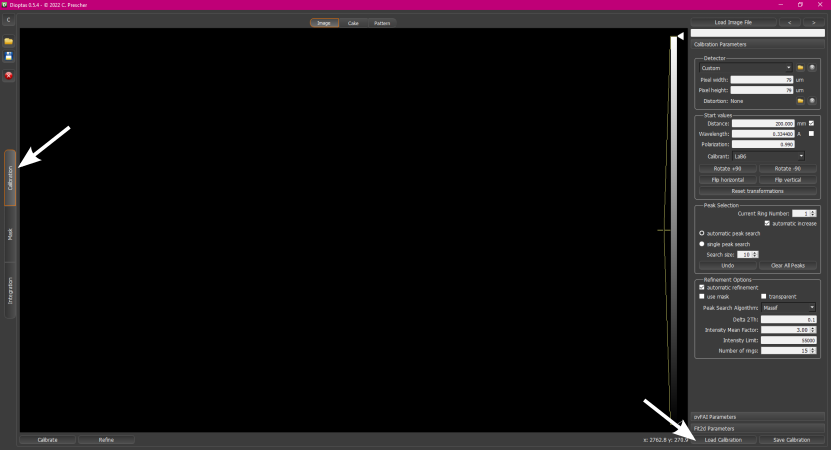This screenshot has height=450, width=831.
Task: Click the round reset icon in Distortion row
Action: 811,101
